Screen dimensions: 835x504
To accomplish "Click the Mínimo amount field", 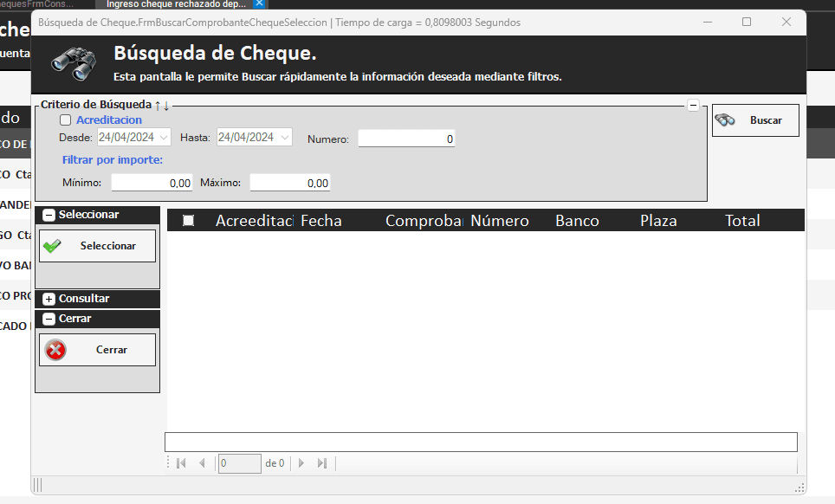I will click(152, 183).
